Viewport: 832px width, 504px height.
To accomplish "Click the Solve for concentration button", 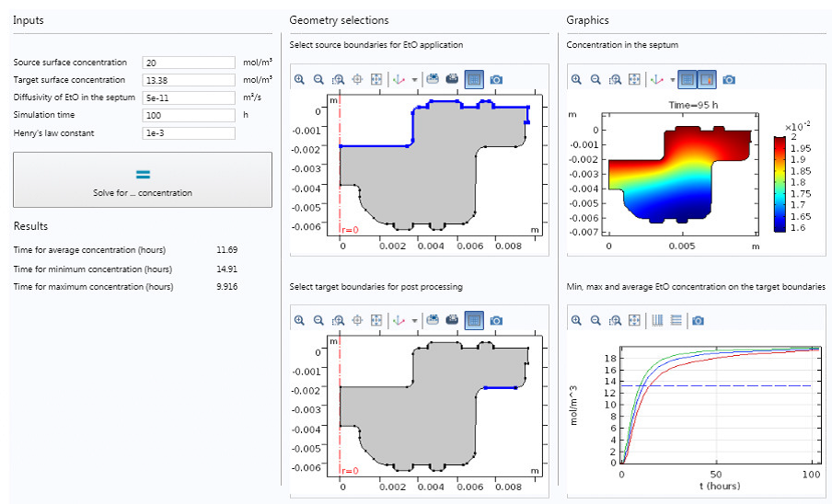I will 143,179.
